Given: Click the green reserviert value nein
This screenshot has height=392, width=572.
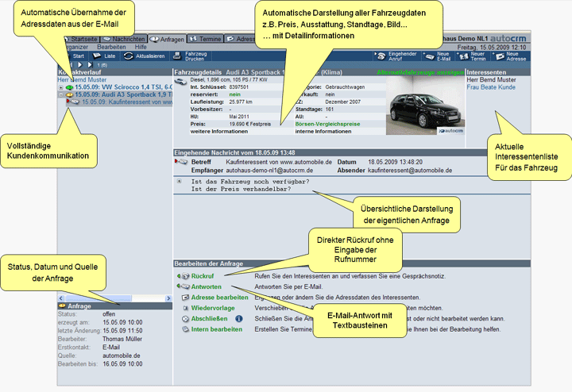Looking at the screenshot, I should pos(234,94).
